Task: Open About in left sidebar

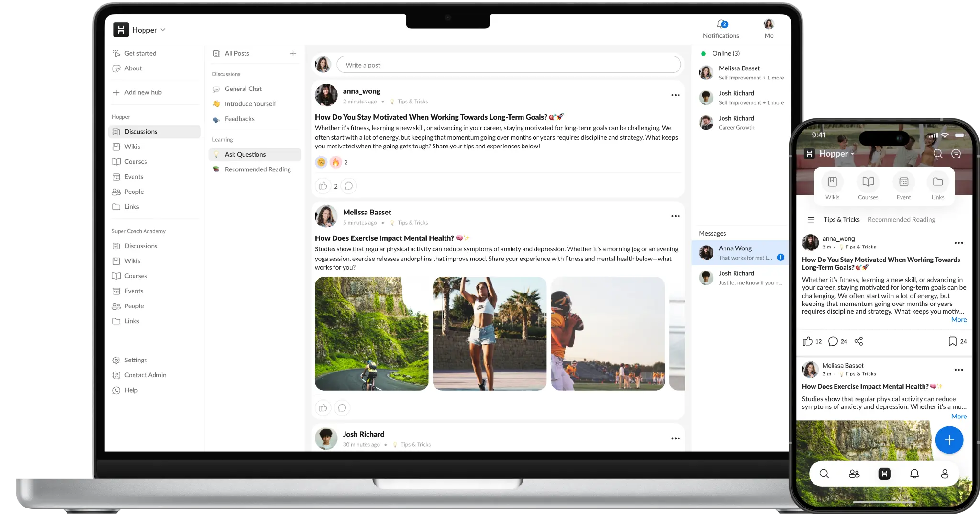Action: point(127,68)
